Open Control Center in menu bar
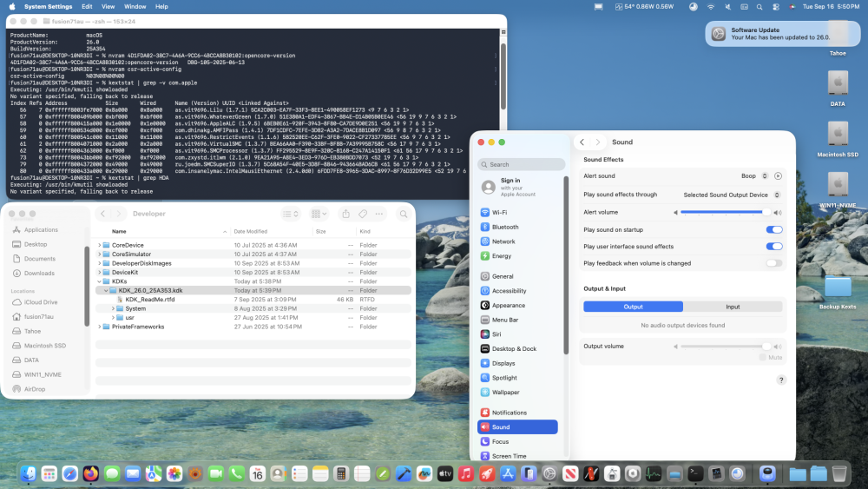 click(x=775, y=7)
